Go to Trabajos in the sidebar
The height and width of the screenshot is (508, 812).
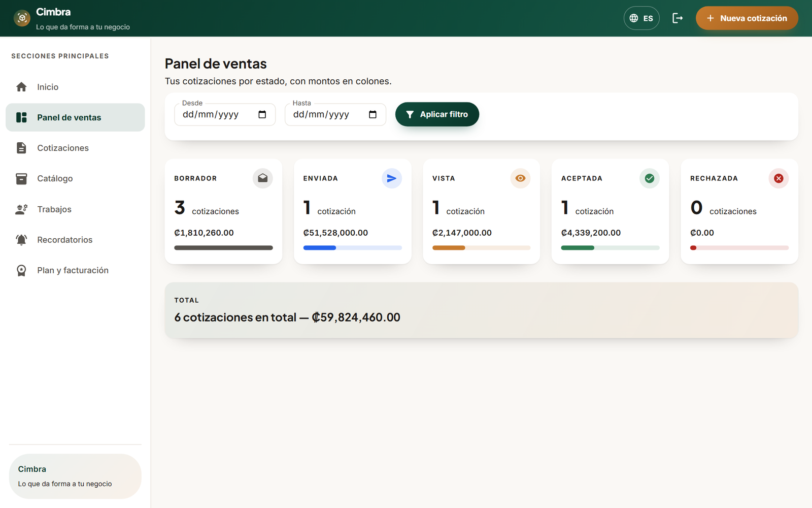click(75, 209)
